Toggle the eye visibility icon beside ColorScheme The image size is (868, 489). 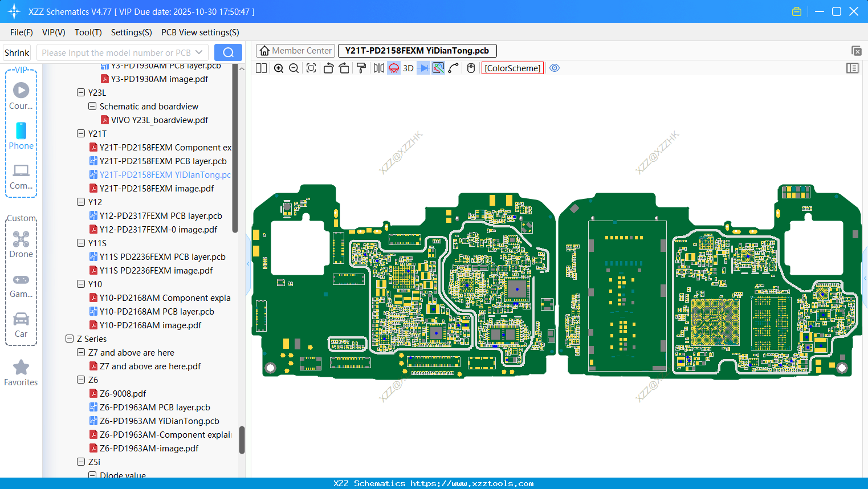click(x=555, y=68)
